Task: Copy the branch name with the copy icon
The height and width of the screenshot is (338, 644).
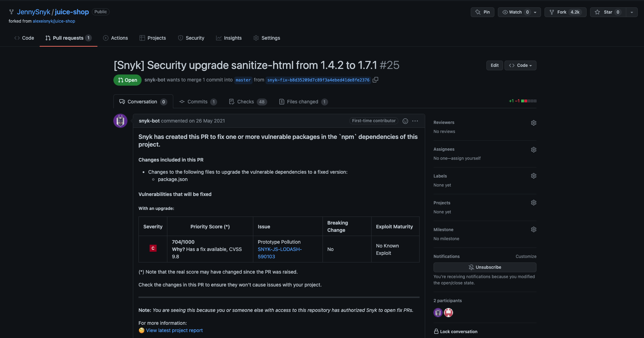Action: pos(375,80)
